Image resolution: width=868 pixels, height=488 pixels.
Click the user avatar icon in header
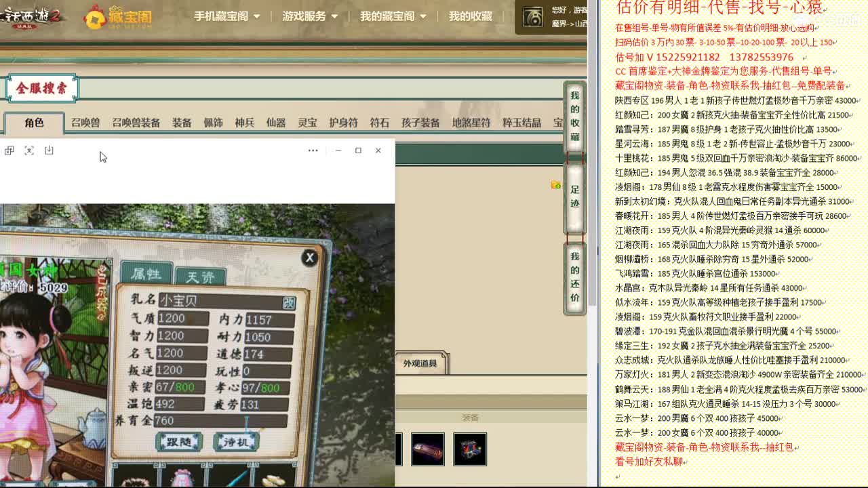533,18
